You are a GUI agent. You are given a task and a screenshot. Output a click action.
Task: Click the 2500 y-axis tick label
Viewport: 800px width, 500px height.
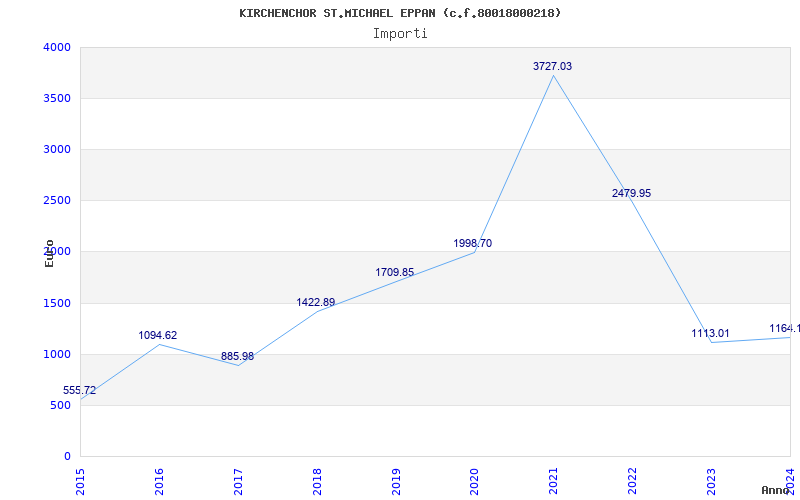(x=57, y=201)
